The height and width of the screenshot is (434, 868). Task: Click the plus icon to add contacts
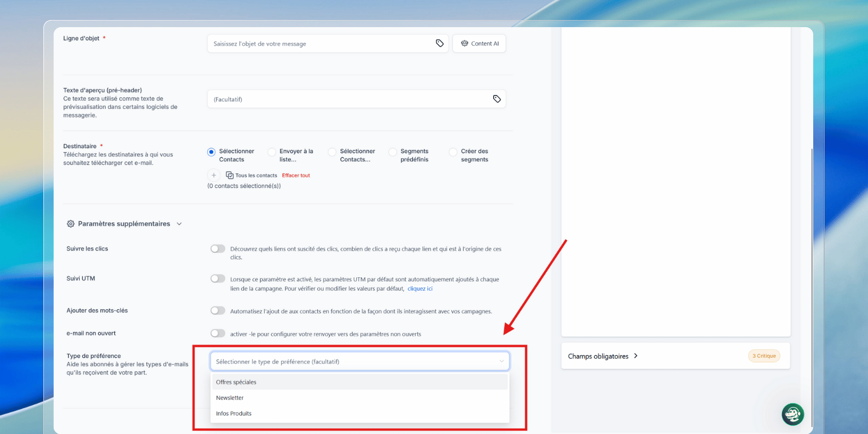(x=214, y=175)
